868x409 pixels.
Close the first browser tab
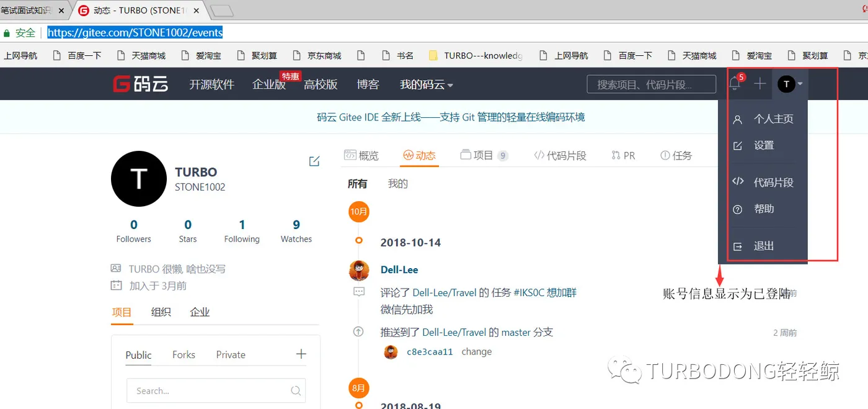tap(61, 11)
